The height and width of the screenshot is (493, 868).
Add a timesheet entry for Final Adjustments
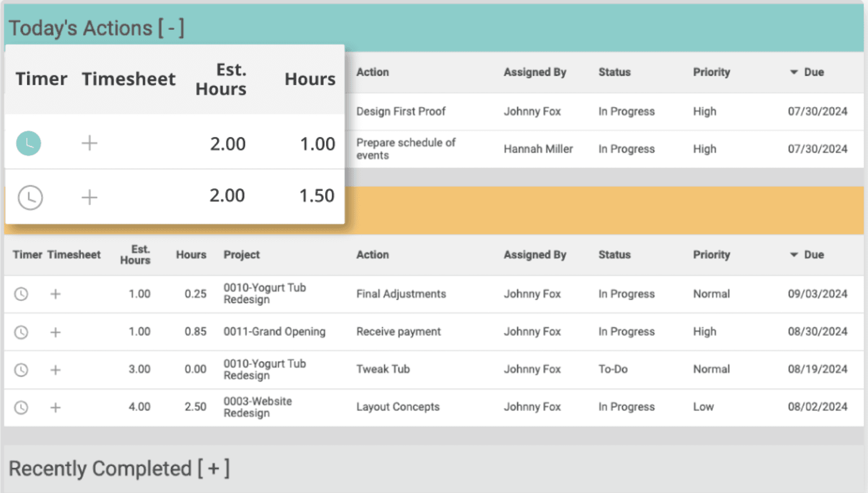point(55,294)
